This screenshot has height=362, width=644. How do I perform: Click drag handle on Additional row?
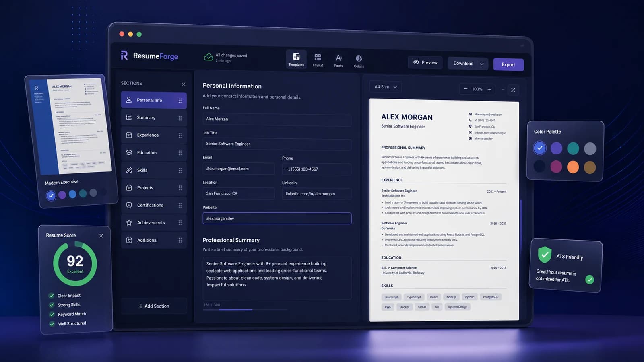coord(180,241)
